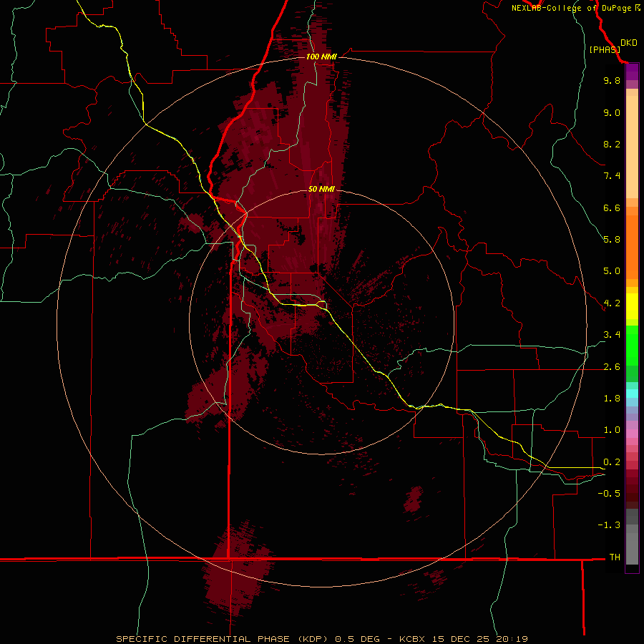Click the 2.6 scale value
This screenshot has height=644, width=644.
612,367
